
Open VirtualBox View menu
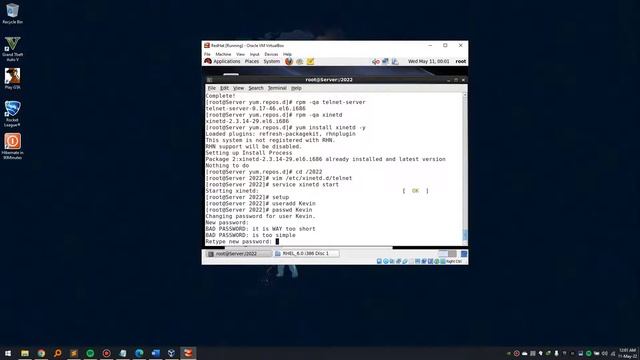[x=240, y=54]
